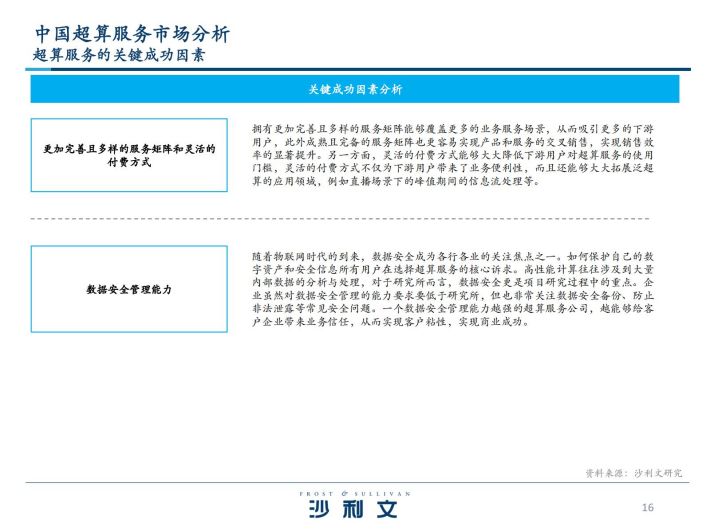
Task: Click the title '中国超算服务市场分析'
Action: (x=132, y=34)
